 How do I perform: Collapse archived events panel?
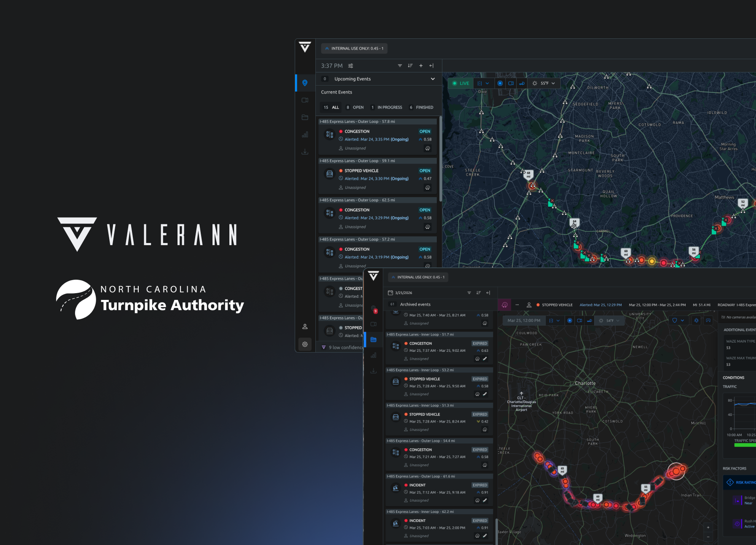click(488, 293)
